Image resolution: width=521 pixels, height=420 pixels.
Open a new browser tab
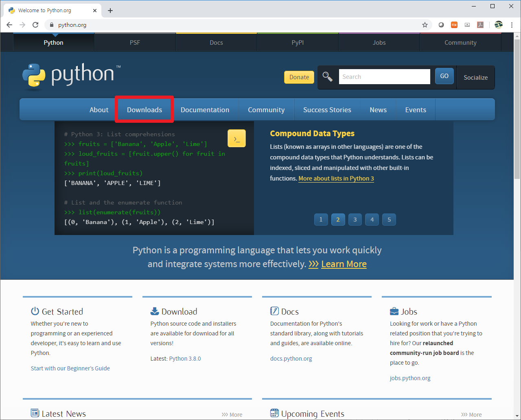pyautogui.click(x=110, y=11)
